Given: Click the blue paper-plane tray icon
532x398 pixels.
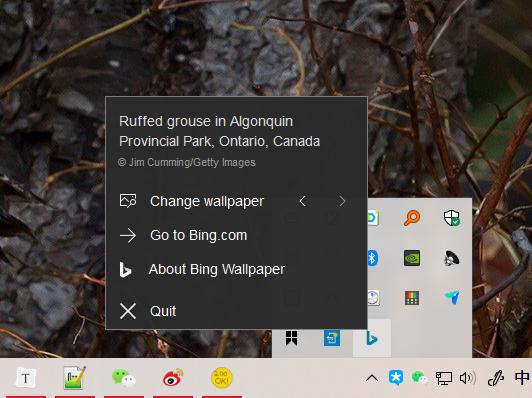Looking at the screenshot, I should [452, 297].
